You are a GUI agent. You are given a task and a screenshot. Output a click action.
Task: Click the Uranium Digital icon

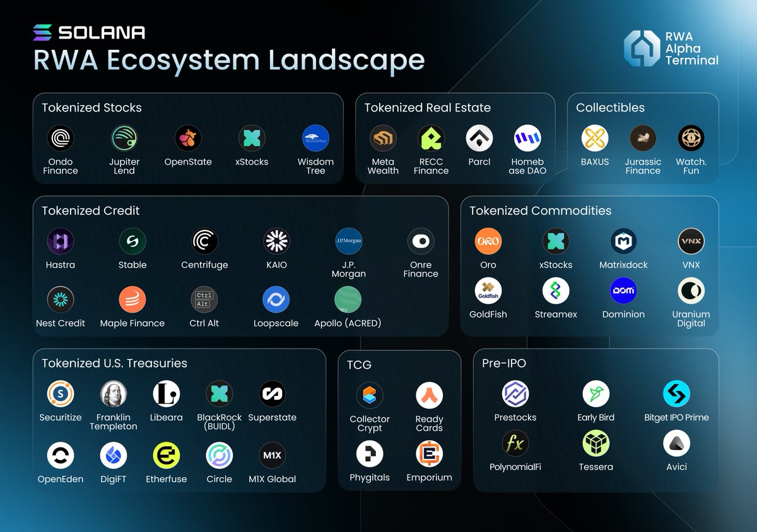(691, 291)
